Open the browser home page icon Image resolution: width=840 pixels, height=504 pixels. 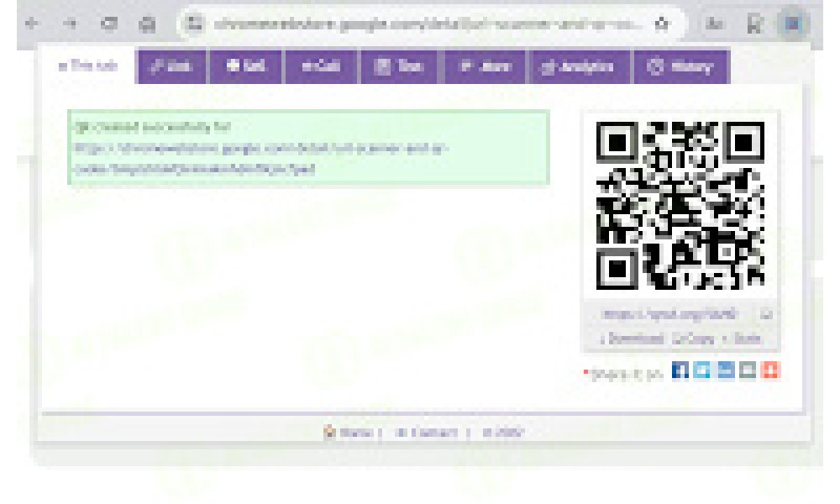pyautogui.click(x=147, y=24)
